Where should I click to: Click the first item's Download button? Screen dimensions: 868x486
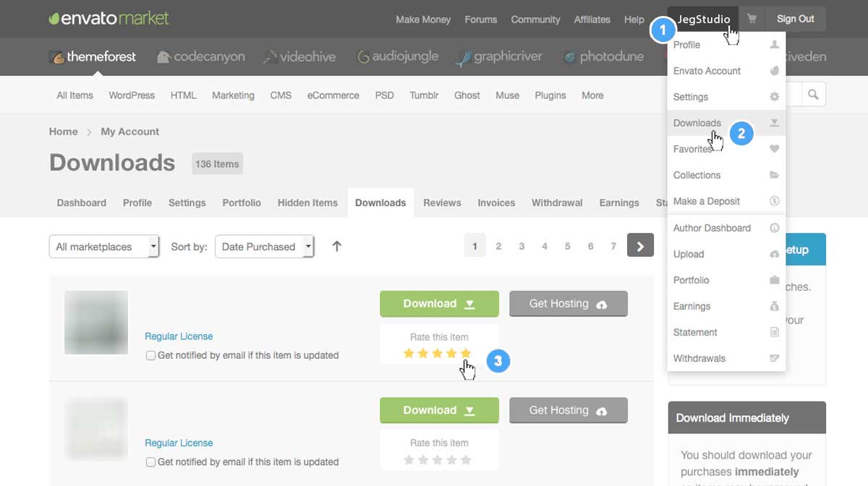pos(439,304)
